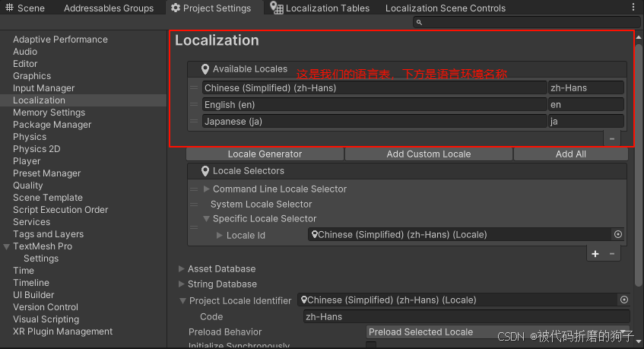The width and height of the screenshot is (644, 349).
Task: Open Timeline settings
Action: pyautogui.click(x=31, y=283)
